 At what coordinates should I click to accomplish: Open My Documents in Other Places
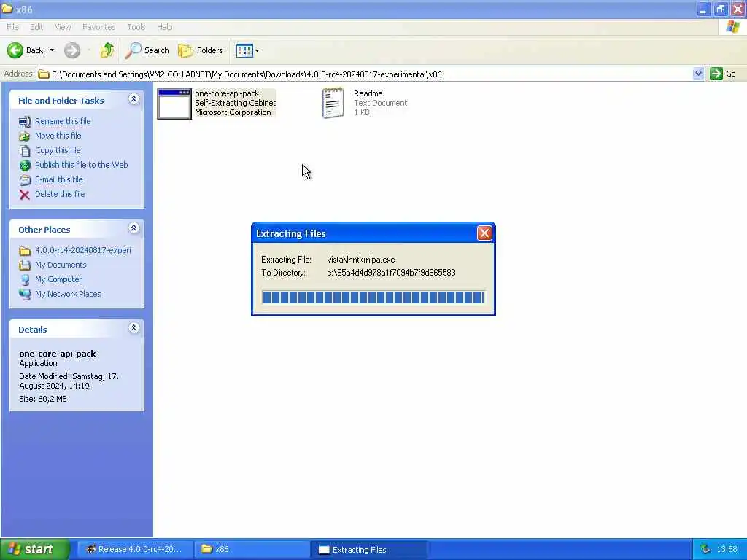tap(61, 265)
